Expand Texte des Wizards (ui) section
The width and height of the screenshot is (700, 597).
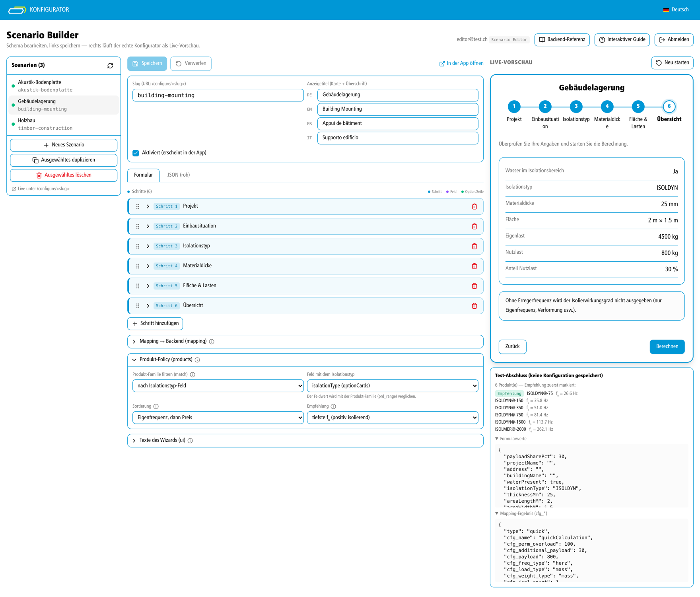pos(305,441)
